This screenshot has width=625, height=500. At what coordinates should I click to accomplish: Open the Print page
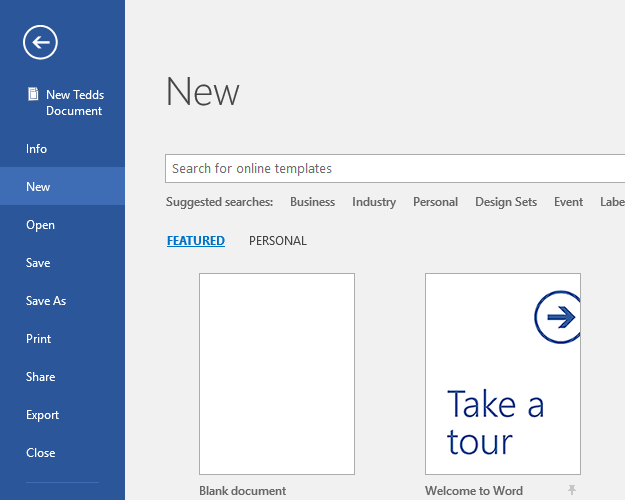(x=38, y=339)
